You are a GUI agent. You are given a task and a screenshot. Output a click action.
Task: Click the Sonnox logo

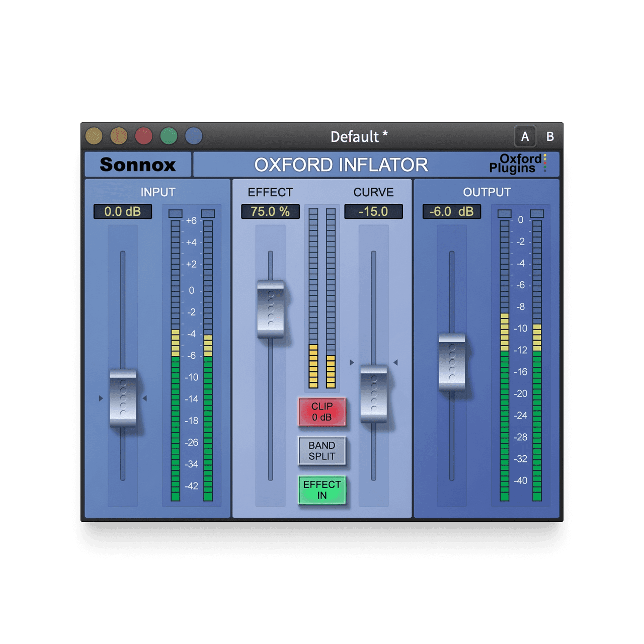(138, 164)
